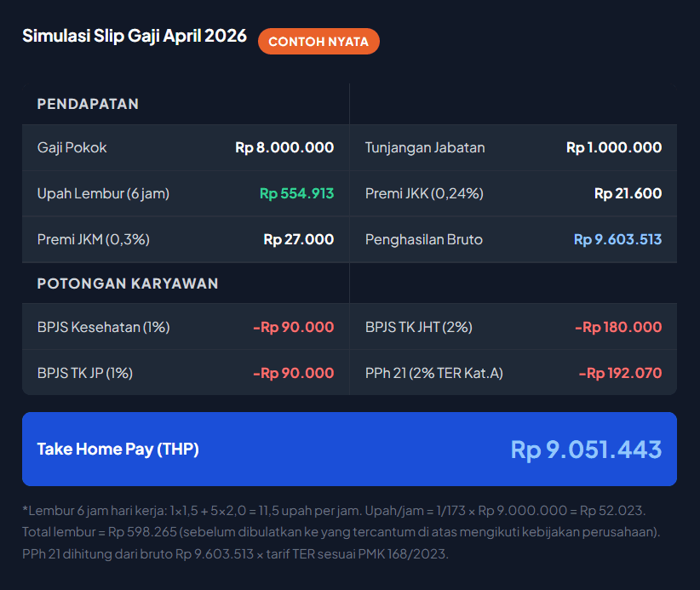Click the BPJS TK JHT deduction -Rp 180.000

coord(617,327)
